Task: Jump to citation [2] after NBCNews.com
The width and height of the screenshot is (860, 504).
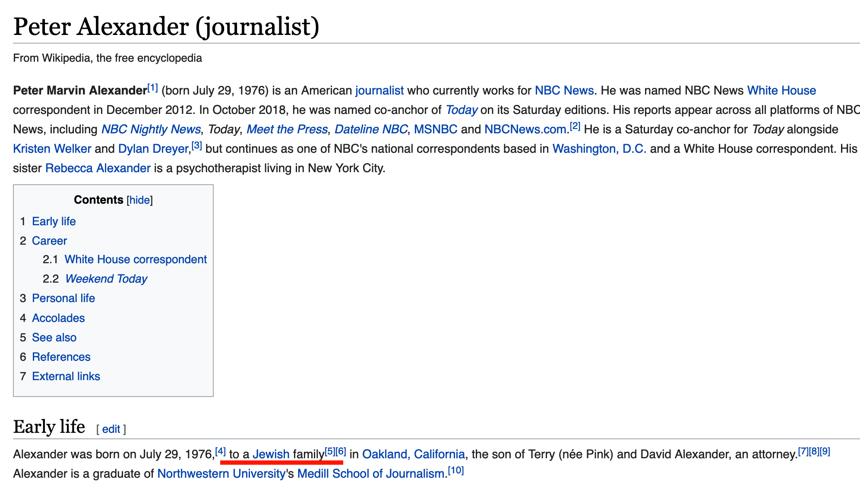Action: click(575, 126)
